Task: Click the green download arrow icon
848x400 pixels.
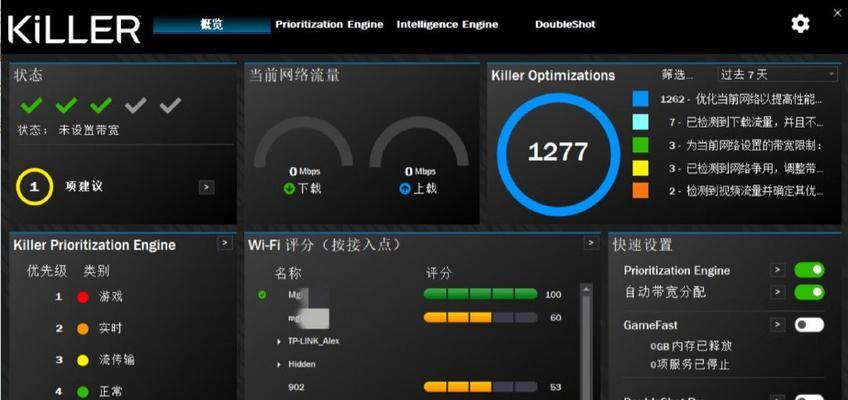Action: [289, 189]
